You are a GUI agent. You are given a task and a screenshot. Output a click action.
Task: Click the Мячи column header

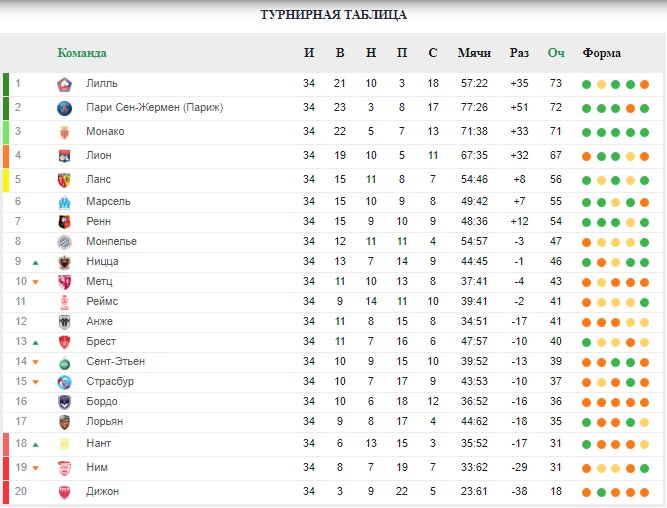pos(474,53)
